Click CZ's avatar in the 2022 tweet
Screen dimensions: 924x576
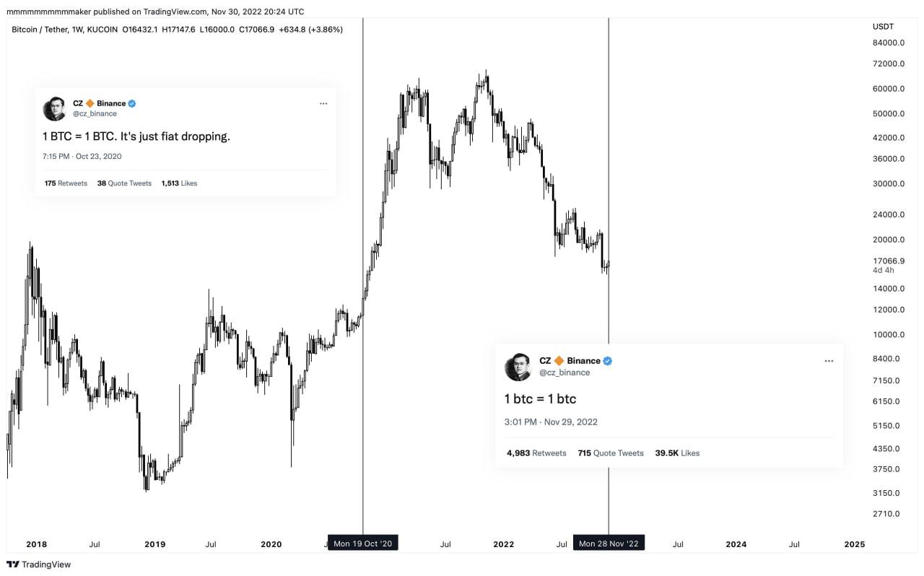point(518,367)
